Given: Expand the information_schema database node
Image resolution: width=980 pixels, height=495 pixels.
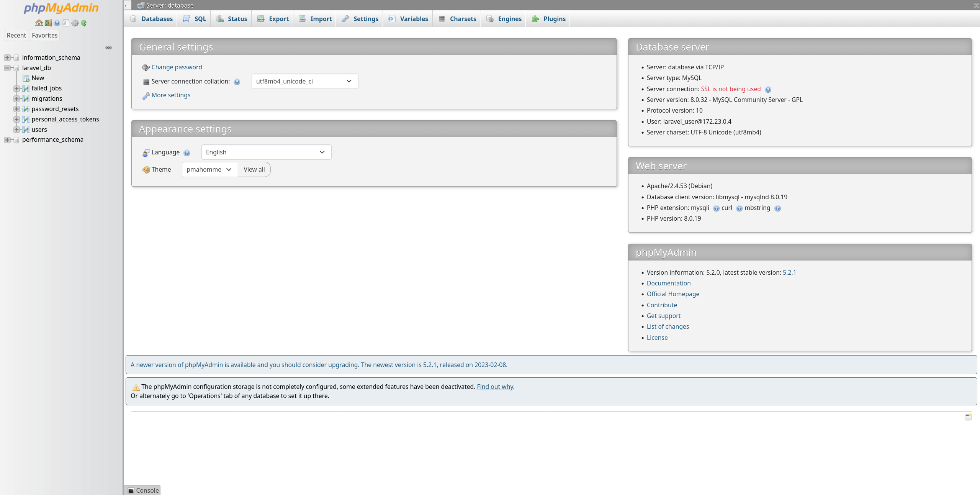Looking at the screenshot, I should pyautogui.click(x=7, y=58).
